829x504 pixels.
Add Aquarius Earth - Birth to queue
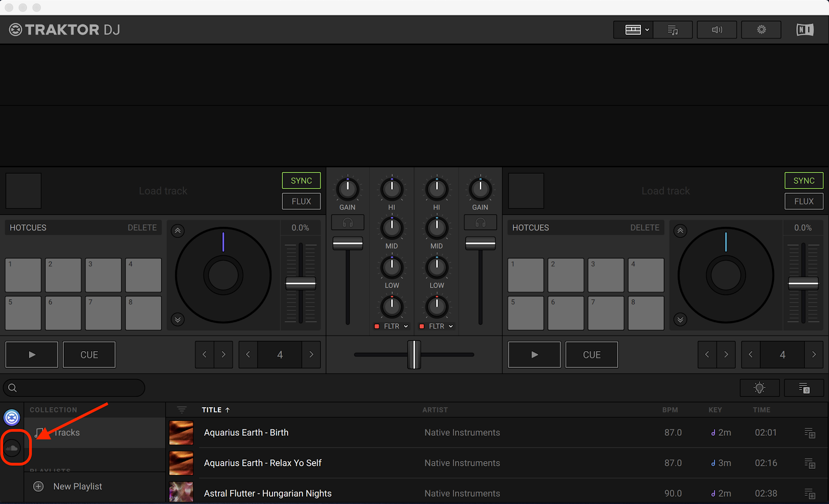click(x=810, y=433)
